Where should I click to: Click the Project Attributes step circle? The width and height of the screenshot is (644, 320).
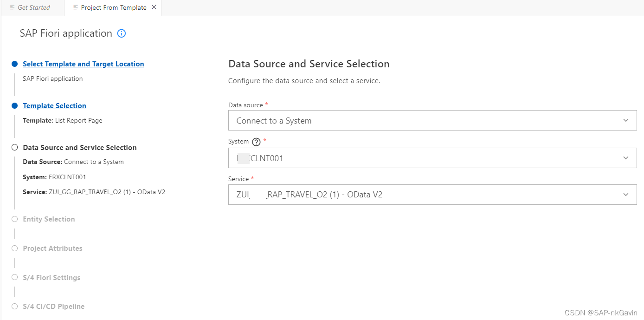tap(15, 248)
